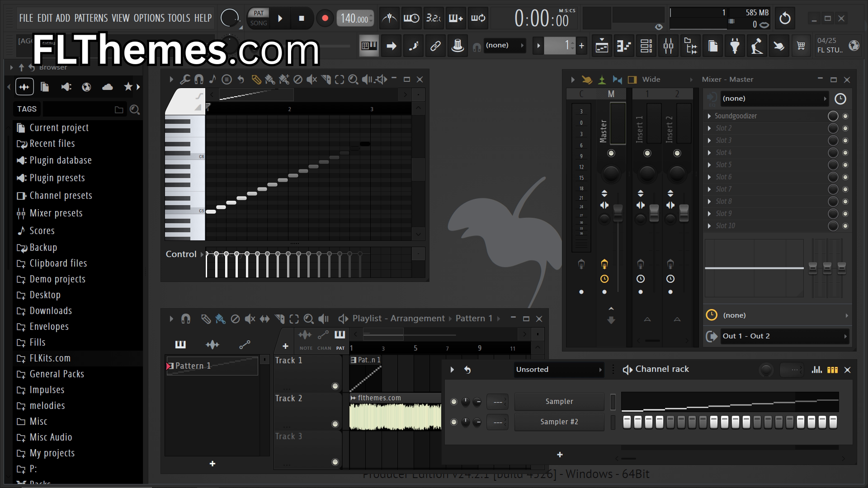The height and width of the screenshot is (488, 868).
Task: Click the browser search magnifier icon
Action: (134, 109)
